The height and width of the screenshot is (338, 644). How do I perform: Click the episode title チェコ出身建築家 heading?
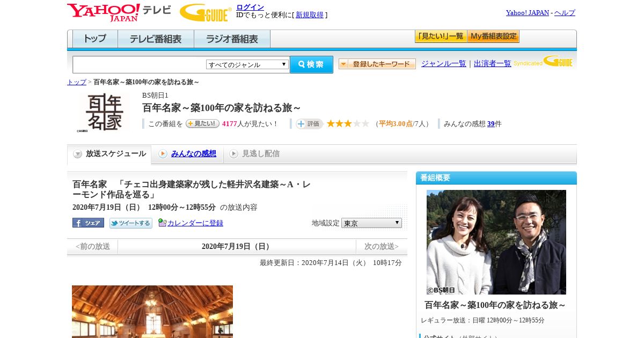point(192,189)
